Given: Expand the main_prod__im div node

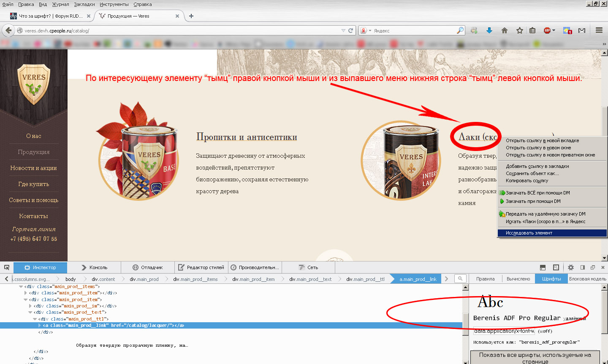Looking at the screenshot, I should (x=30, y=306).
